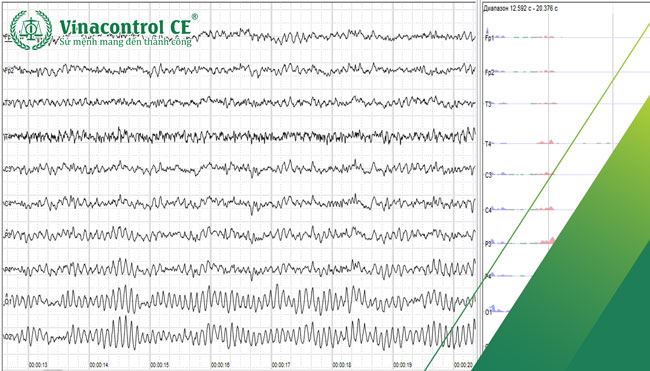Select the C3 channel label on the EEG trace
Screen dimensions: 650x371
coord(7,169)
